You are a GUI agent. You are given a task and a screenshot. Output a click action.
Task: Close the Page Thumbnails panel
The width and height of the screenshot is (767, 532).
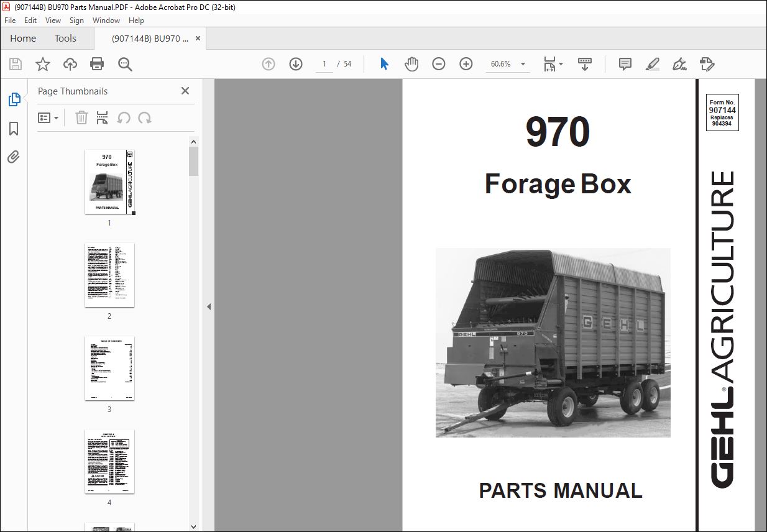click(x=185, y=91)
